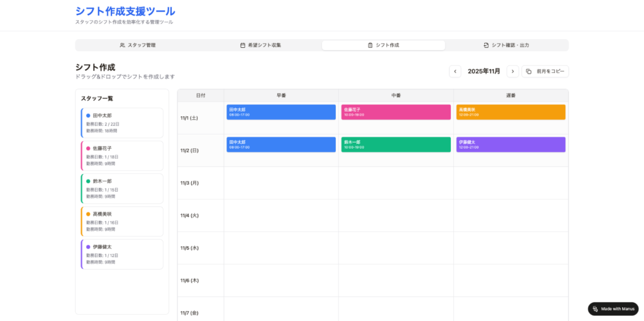The image size is (644, 321).
Task: Open the Made with Manus badge
Action: coord(613,308)
